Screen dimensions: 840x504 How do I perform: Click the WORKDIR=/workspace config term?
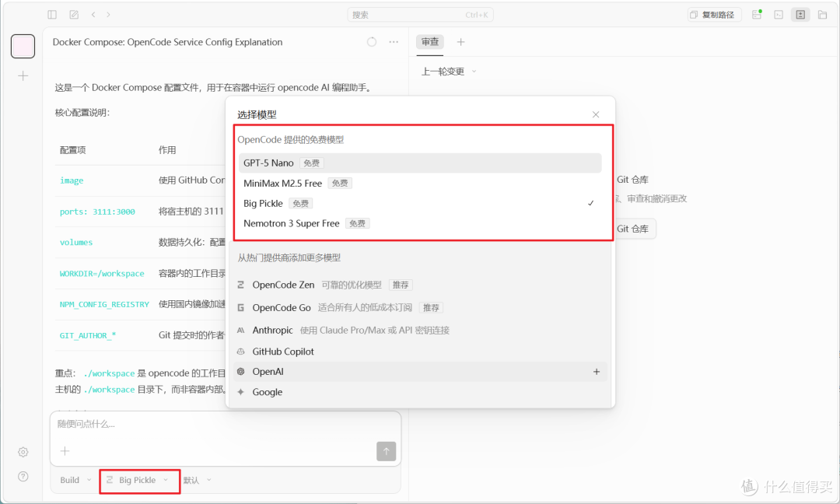pos(102,274)
